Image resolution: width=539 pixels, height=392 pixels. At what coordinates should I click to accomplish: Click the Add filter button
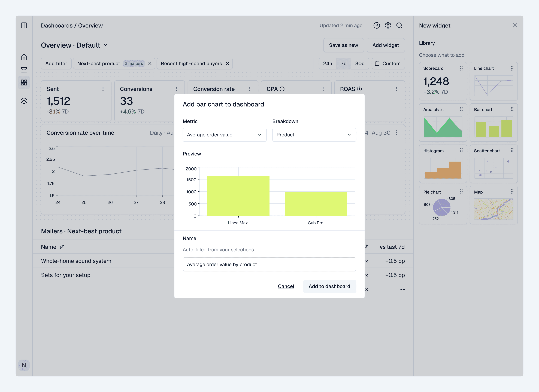(56, 64)
